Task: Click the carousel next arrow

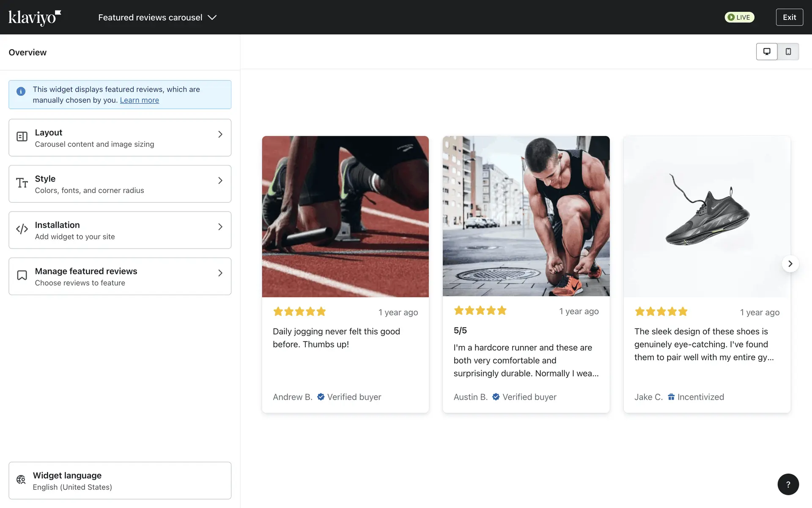Action: coord(790,264)
